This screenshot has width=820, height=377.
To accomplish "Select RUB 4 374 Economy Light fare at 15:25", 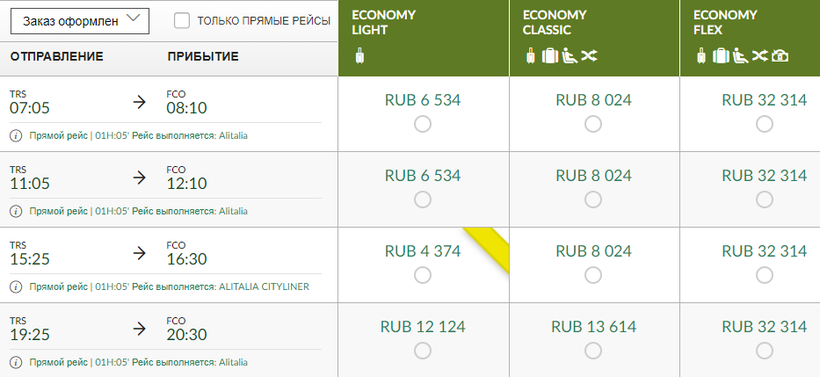I will (423, 275).
